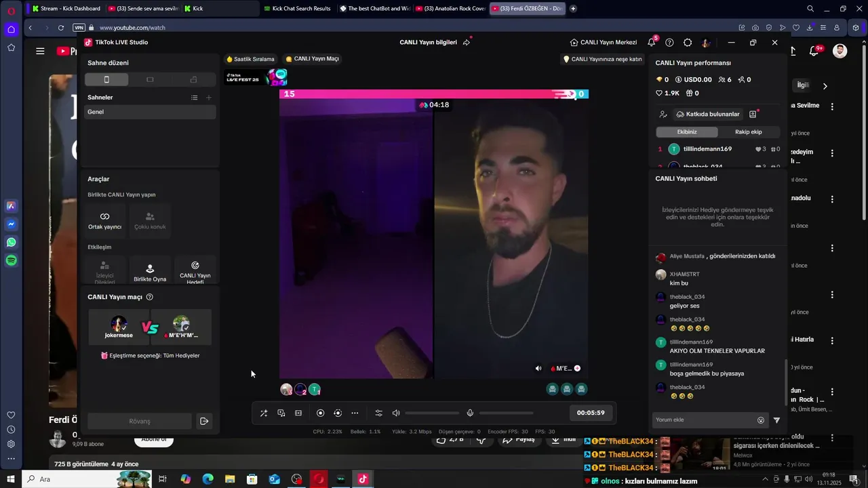Select contributor tilllindemann169 row

pyautogui.click(x=719, y=149)
